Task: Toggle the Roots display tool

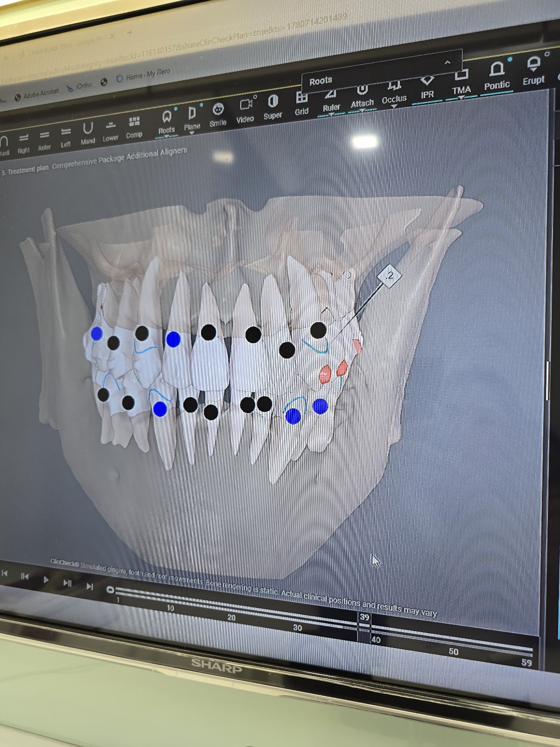Action: [x=166, y=122]
